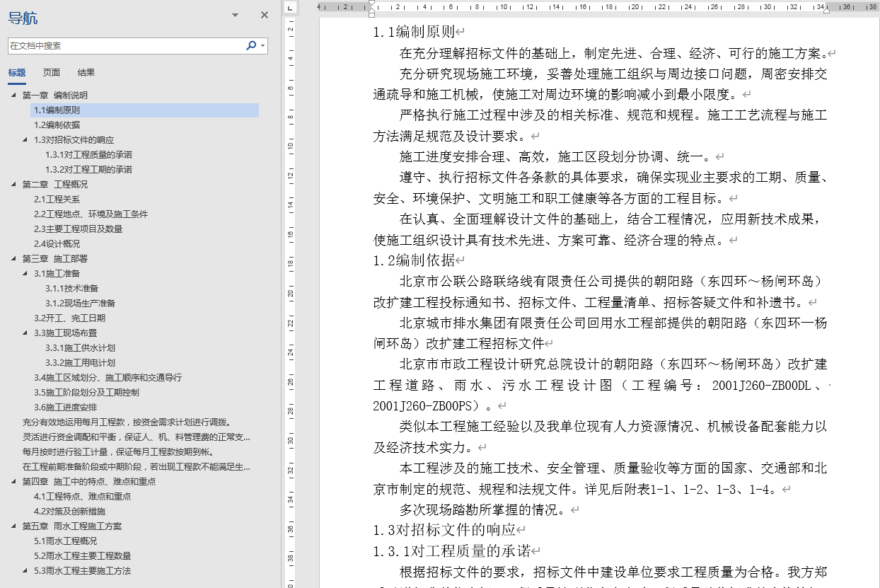Click the tab stop selector icon at the ruler corner
The height and width of the screenshot is (588, 880).
(x=290, y=8)
